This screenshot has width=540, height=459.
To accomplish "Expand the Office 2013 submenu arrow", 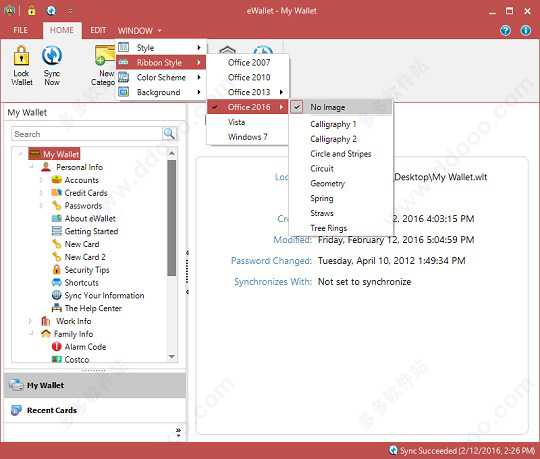I will tap(281, 92).
